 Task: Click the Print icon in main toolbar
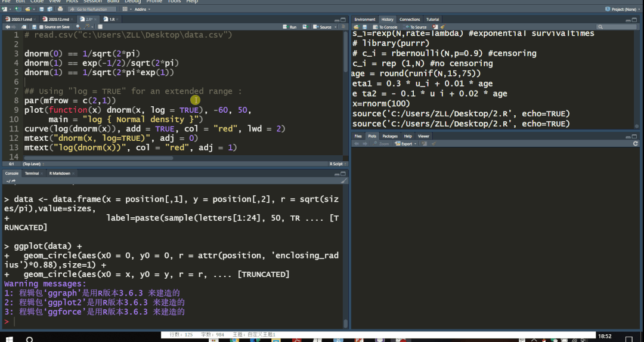click(x=60, y=9)
